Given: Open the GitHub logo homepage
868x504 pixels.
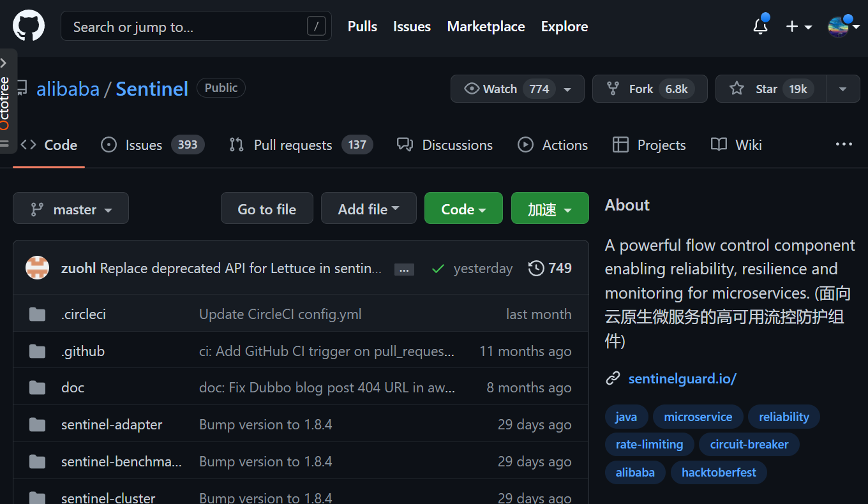Looking at the screenshot, I should pos(29,26).
